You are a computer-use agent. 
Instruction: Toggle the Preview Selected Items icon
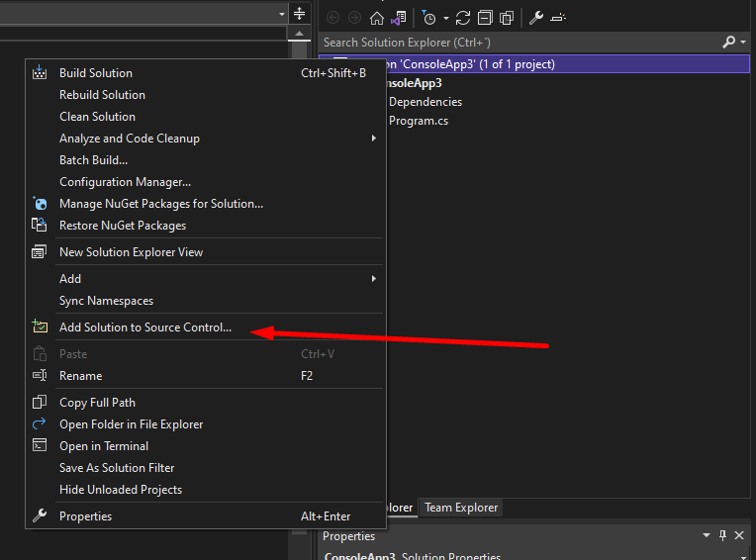point(558,18)
